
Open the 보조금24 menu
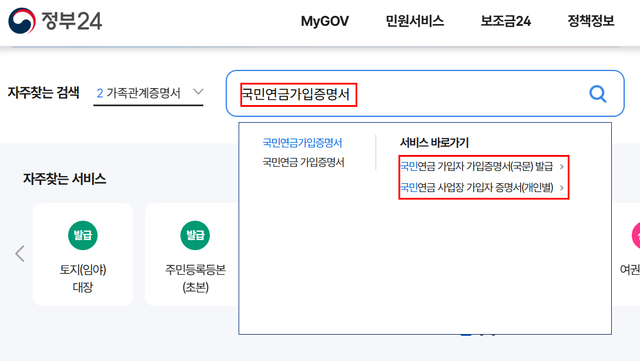[506, 21]
